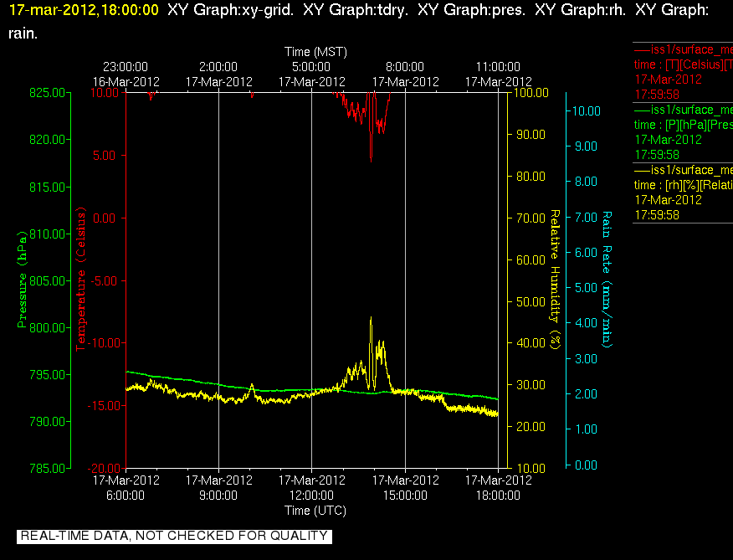This screenshot has width=733, height=560.
Task: Click the 18:00:00 UTC time label
Action: 499,496
